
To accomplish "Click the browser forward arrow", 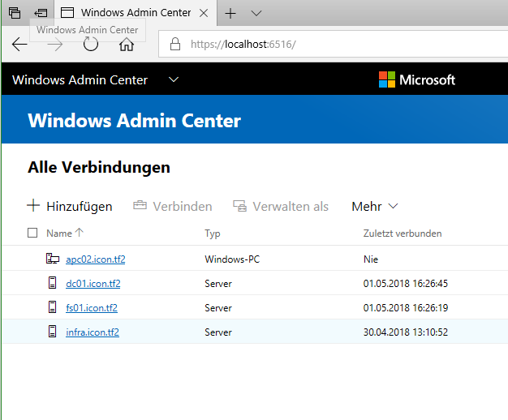I will tap(55, 45).
